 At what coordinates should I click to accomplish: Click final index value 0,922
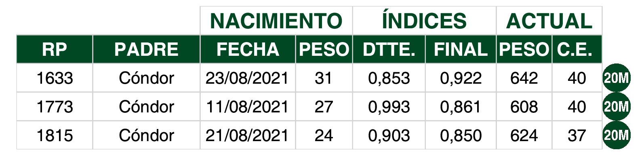point(461,78)
